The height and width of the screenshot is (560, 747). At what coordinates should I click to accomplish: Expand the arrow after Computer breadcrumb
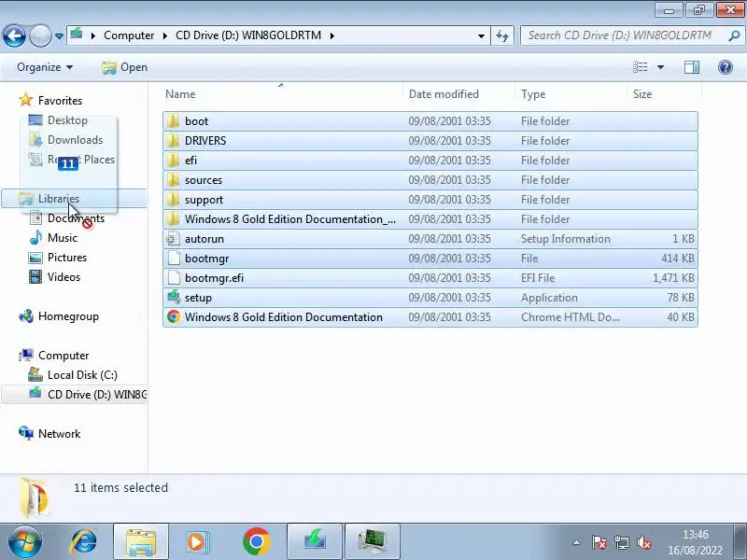click(x=165, y=35)
